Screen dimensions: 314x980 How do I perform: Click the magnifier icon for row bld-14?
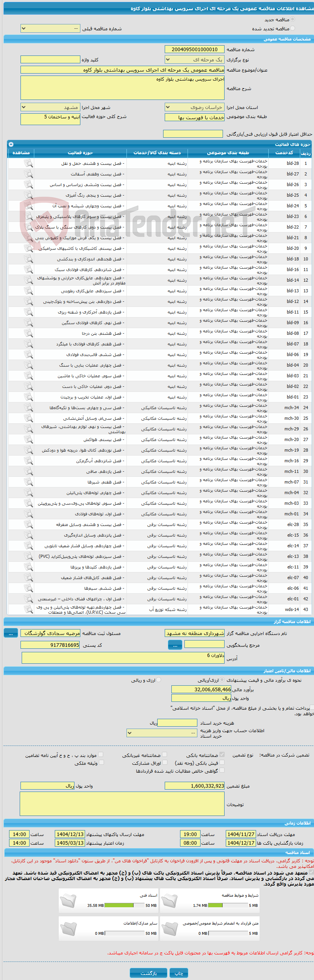click(x=28, y=280)
